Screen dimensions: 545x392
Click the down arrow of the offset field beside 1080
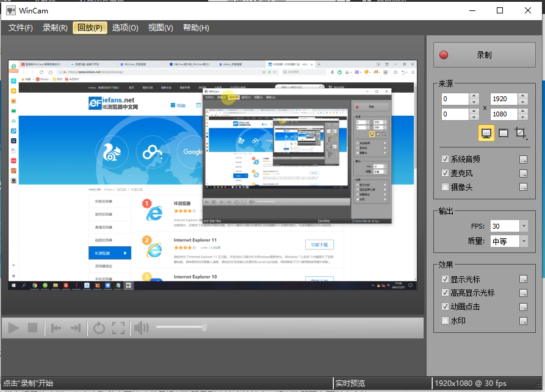point(474,118)
